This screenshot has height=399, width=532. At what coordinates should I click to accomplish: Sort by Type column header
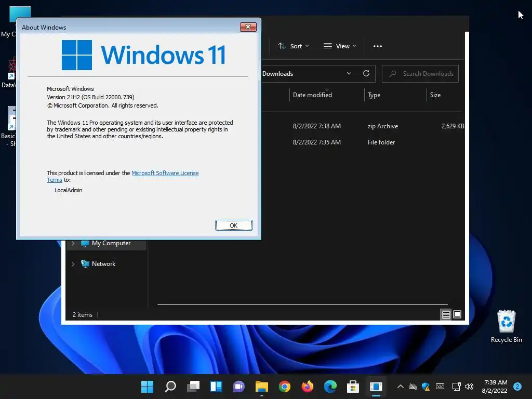[374, 95]
